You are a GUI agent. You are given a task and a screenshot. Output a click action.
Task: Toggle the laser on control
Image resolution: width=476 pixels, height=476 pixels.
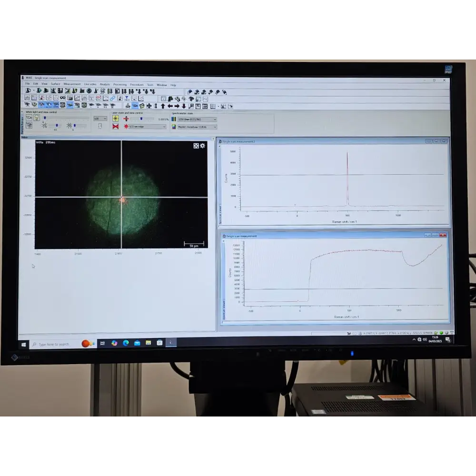(x=116, y=118)
